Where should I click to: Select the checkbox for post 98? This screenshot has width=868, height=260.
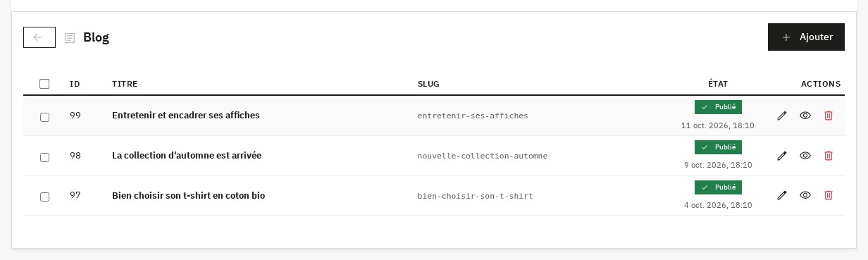click(x=44, y=157)
